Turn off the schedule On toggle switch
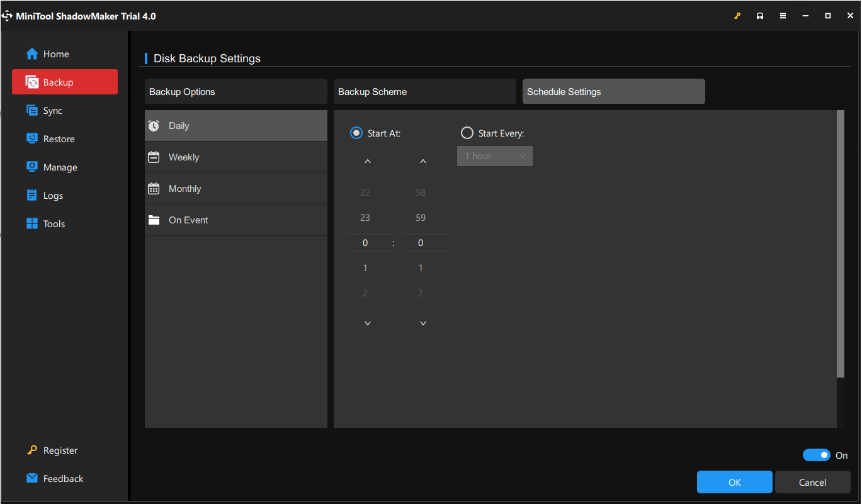The image size is (862, 504). click(816, 455)
